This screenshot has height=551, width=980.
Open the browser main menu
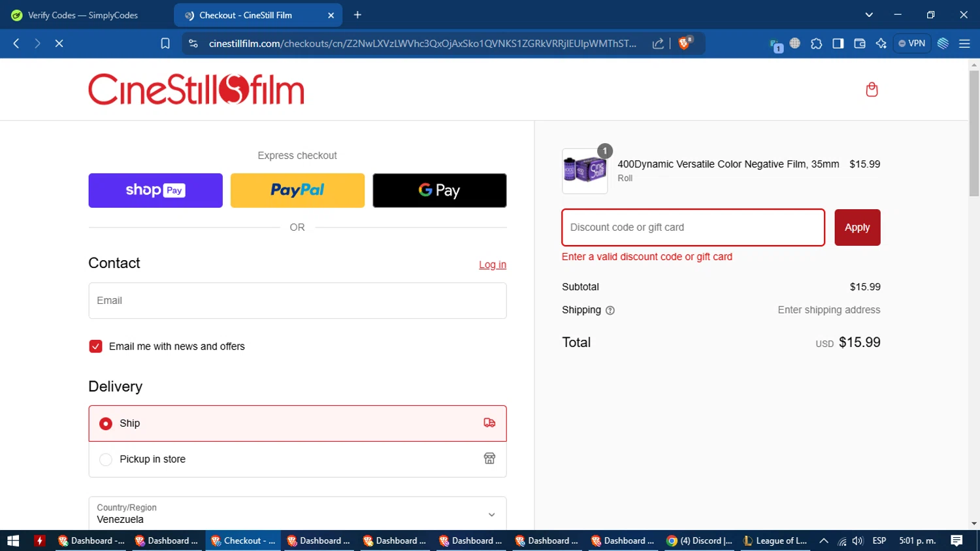(964, 43)
